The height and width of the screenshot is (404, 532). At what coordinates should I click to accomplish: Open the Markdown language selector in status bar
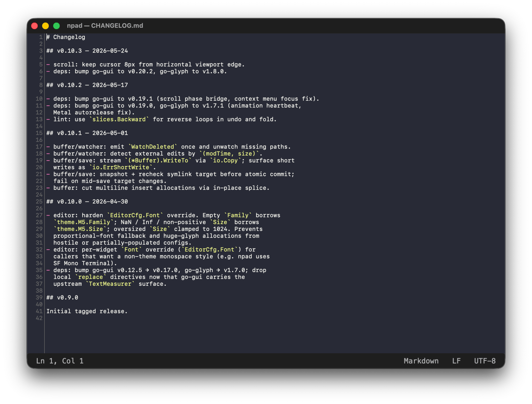421,361
